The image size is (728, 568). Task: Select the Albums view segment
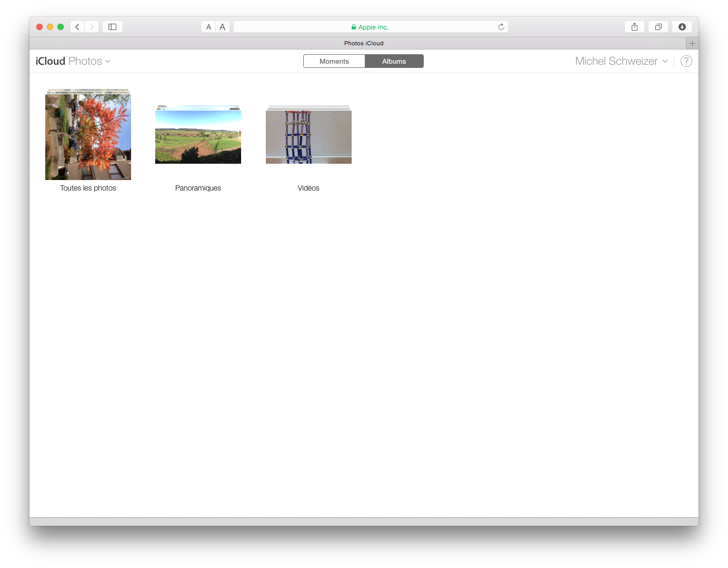click(394, 62)
